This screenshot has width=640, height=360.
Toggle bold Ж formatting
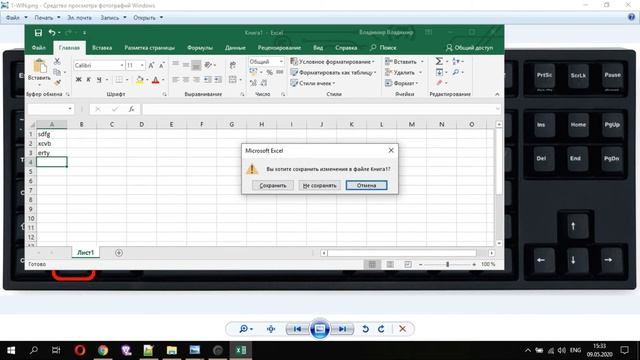[78, 80]
